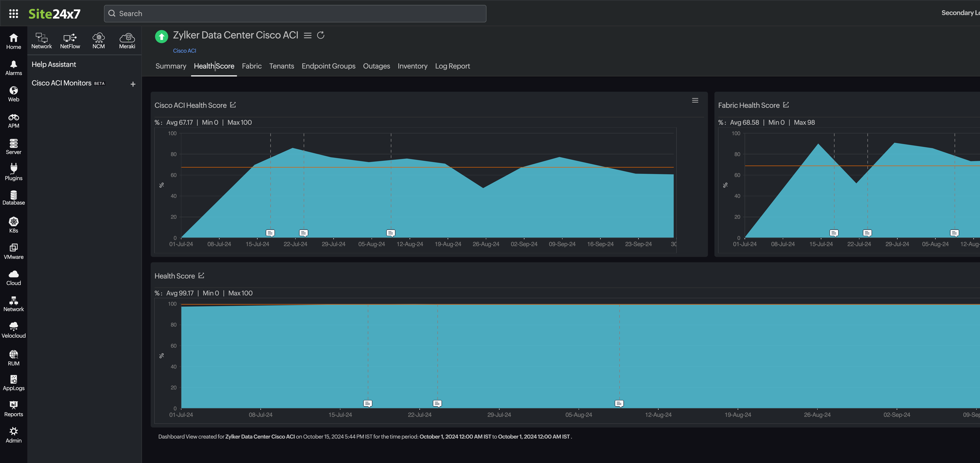Open the Meraki monitoring module
The height and width of the screenshot is (463, 980).
[127, 40]
